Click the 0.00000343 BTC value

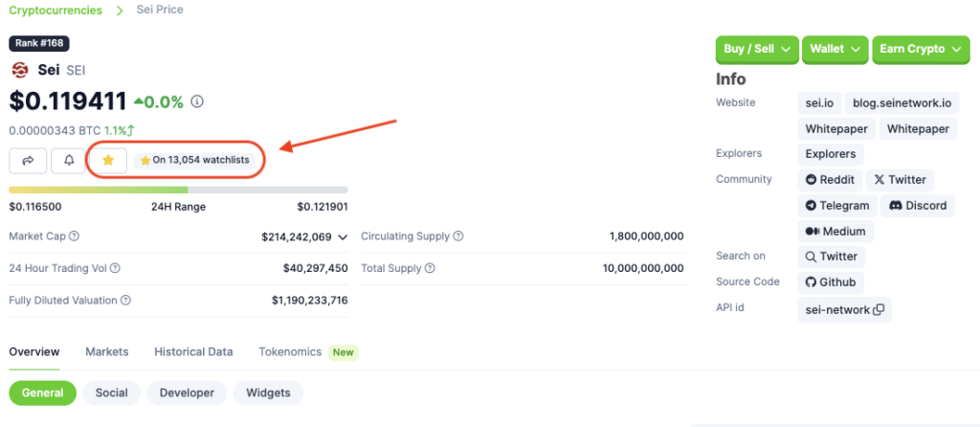pyautogui.click(x=55, y=131)
